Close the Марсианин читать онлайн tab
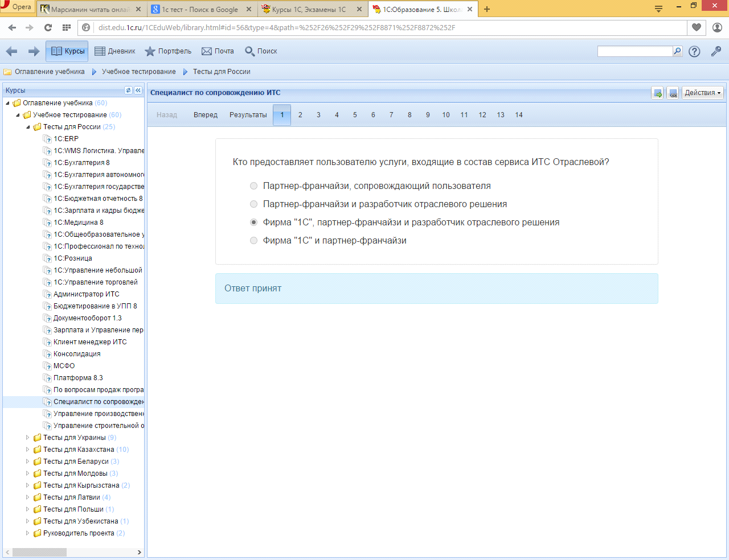This screenshot has height=560, width=729. pyautogui.click(x=138, y=9)
